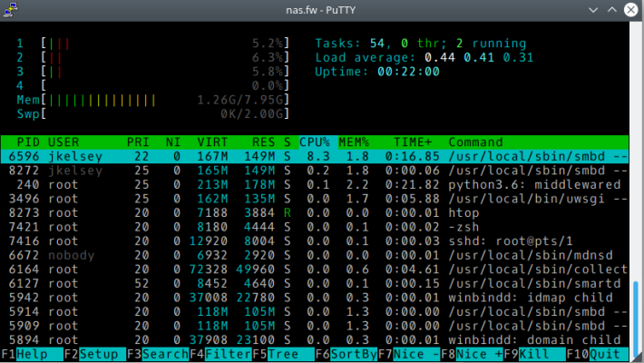Click the nas.fw - PuTTY title bar
Viewport: 644px width, 363px height.
(320, 10)
